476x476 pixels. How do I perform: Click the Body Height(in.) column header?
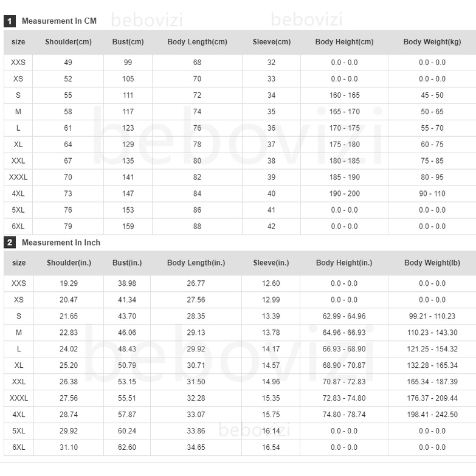point(344,263)
